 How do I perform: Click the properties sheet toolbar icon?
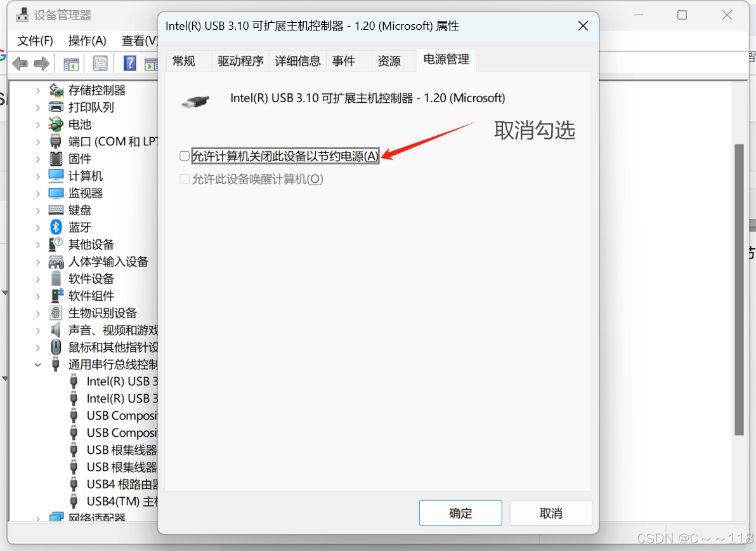(x=100, y=63)
